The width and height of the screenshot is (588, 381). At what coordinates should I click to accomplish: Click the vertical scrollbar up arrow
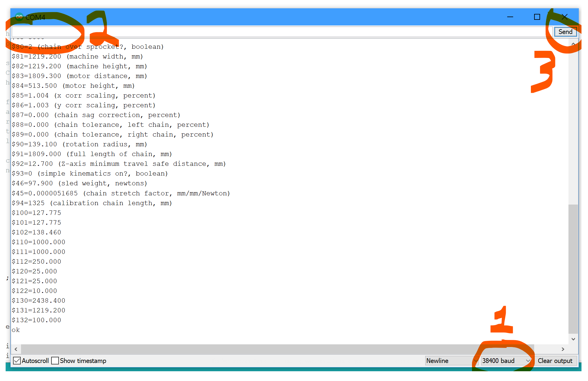pos(573,44)
